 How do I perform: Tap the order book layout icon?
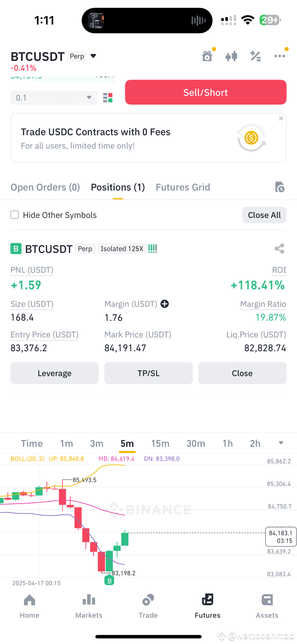tap(108, 98)
